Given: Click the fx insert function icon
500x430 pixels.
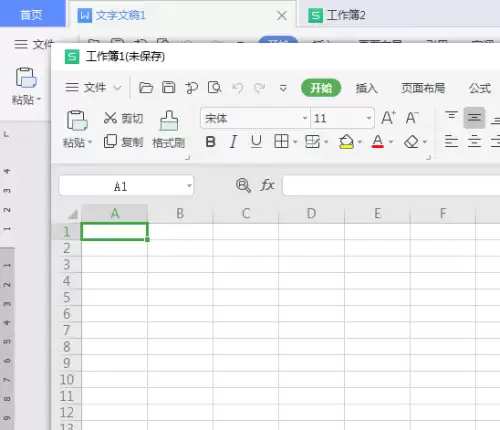Looking at the screenshot, I should [x=267, y=185].
